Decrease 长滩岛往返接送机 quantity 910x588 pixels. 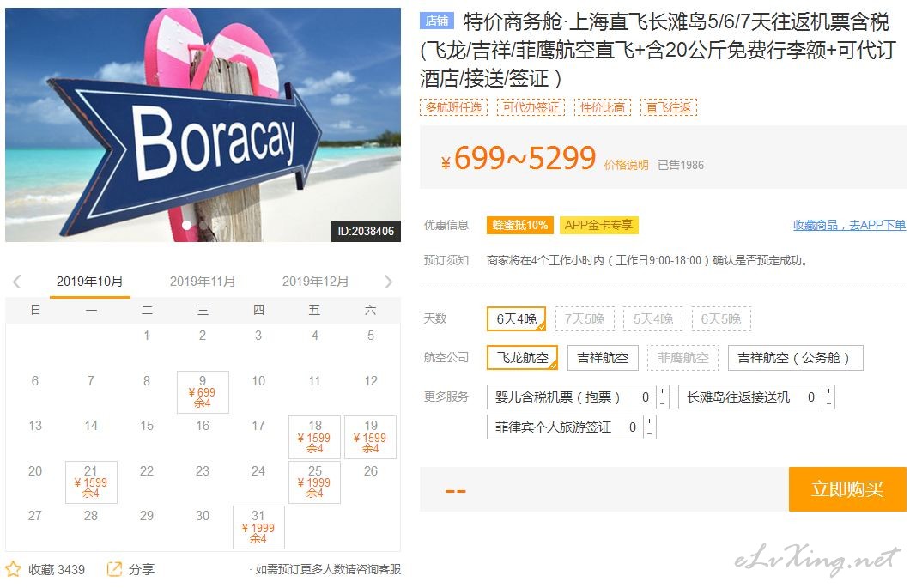pyautogui.click(x=828, y=403)
